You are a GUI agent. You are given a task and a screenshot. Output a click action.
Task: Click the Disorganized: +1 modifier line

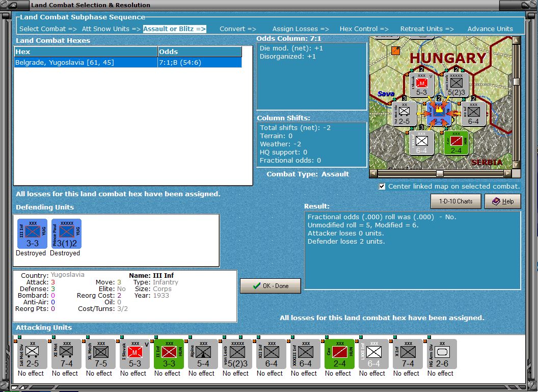[287, 56]
